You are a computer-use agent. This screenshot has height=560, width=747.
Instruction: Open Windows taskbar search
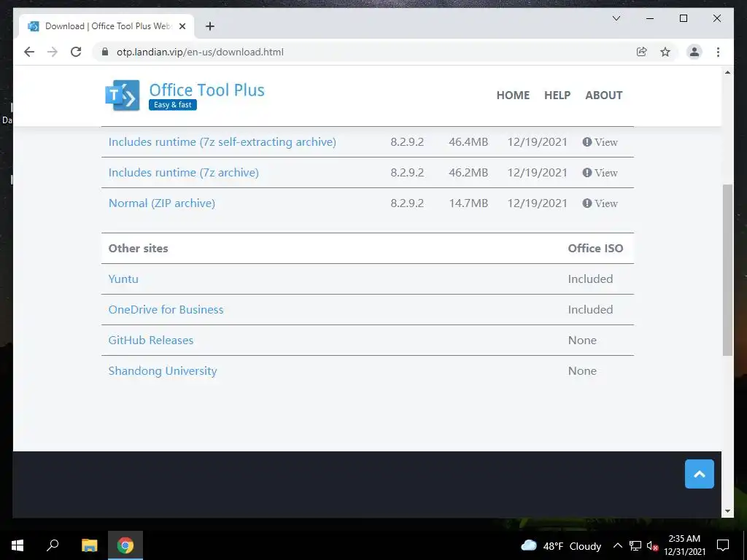(53, 545)
